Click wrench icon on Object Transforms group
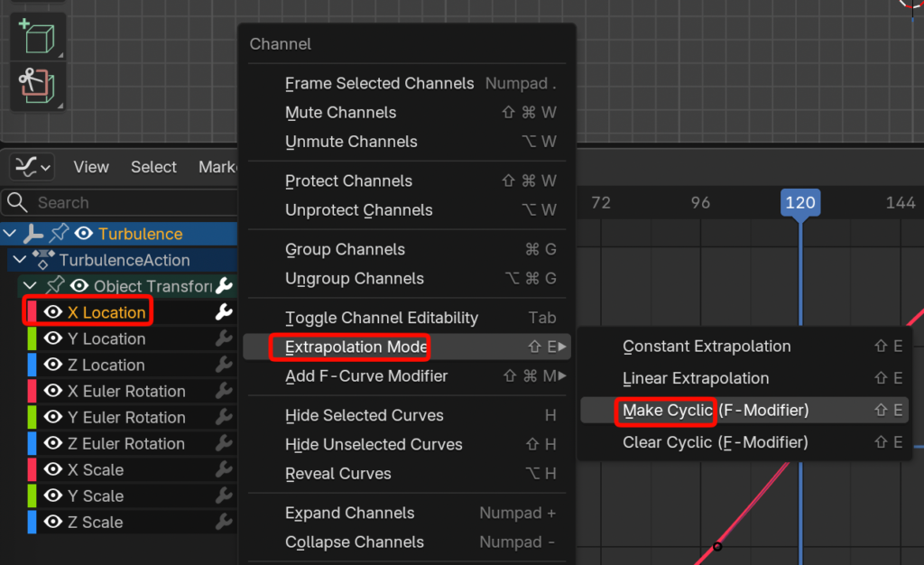924x565 pixels. [x=224, y=286]
